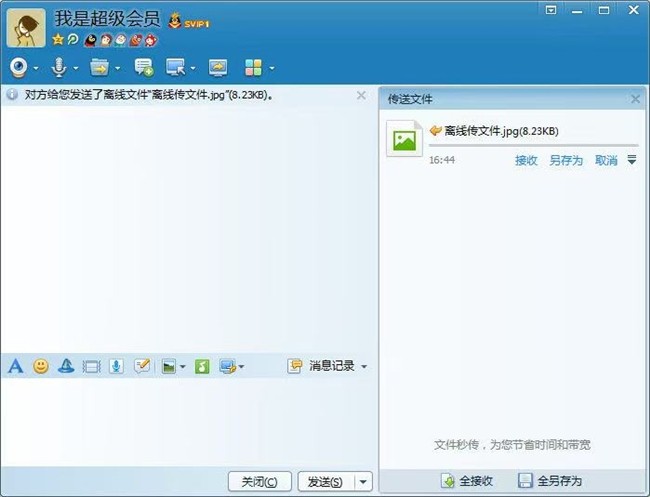Click 取消 to cancel the transfer

(606, 161)
